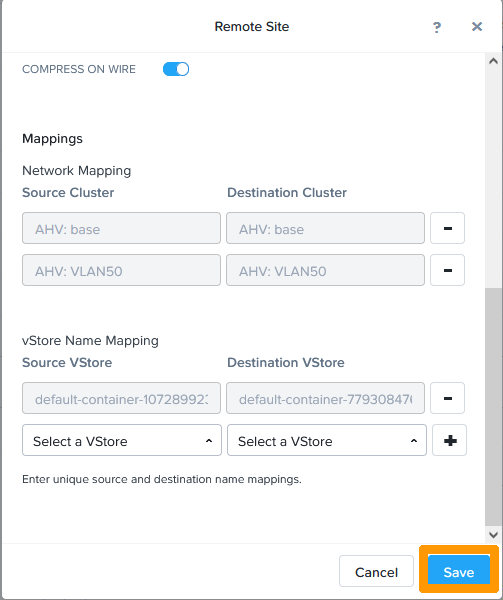Click scrollbar up arrow
This screenshot has width=503, height=600.
pos(493,61)
